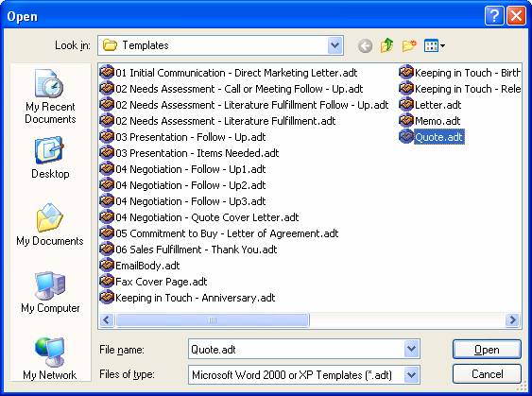Open My Recent Documents shortcut
532x396 pixels.
point(50,96)
